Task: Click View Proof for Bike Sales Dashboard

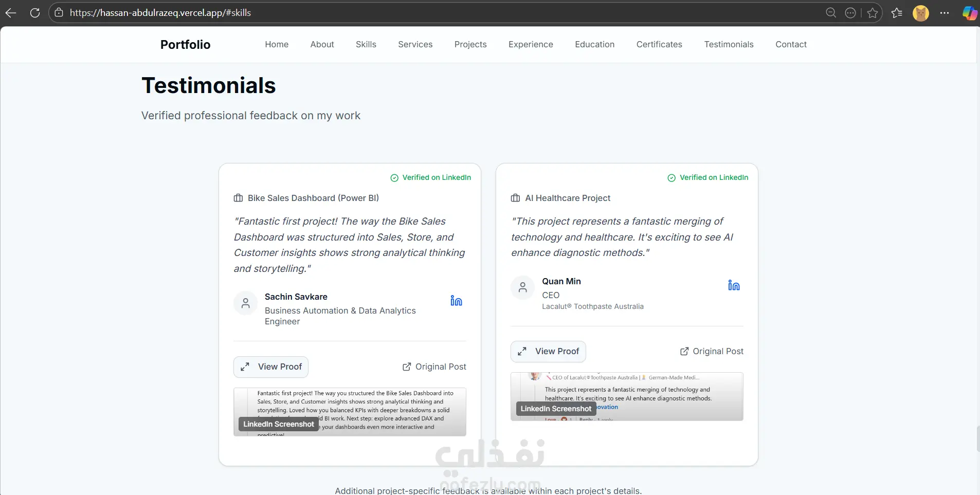Action: 271,367
